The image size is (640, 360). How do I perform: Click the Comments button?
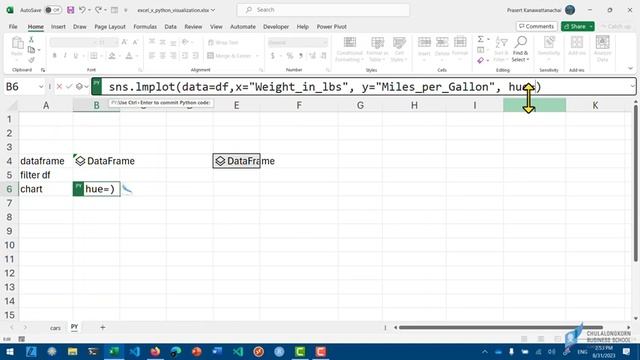(x=536, y=26)
